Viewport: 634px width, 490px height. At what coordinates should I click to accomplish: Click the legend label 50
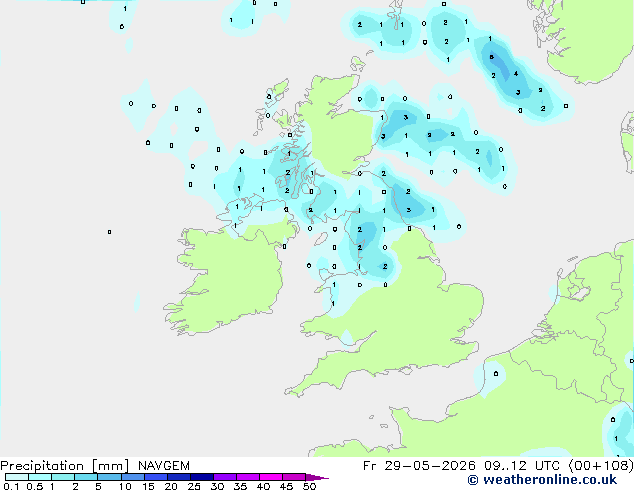[x=309, y=486]
